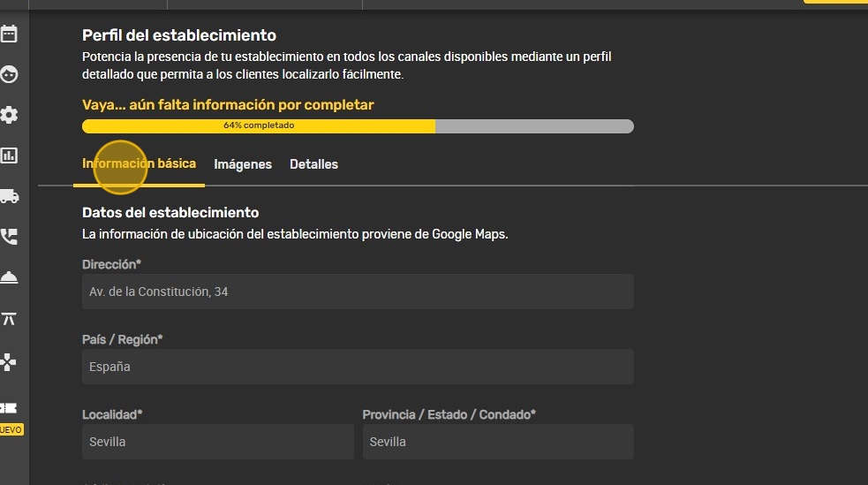The height and width of the screenshot is (485, 868).
Task: Select the delivery truck icon
Action: (x=9, y=196)
